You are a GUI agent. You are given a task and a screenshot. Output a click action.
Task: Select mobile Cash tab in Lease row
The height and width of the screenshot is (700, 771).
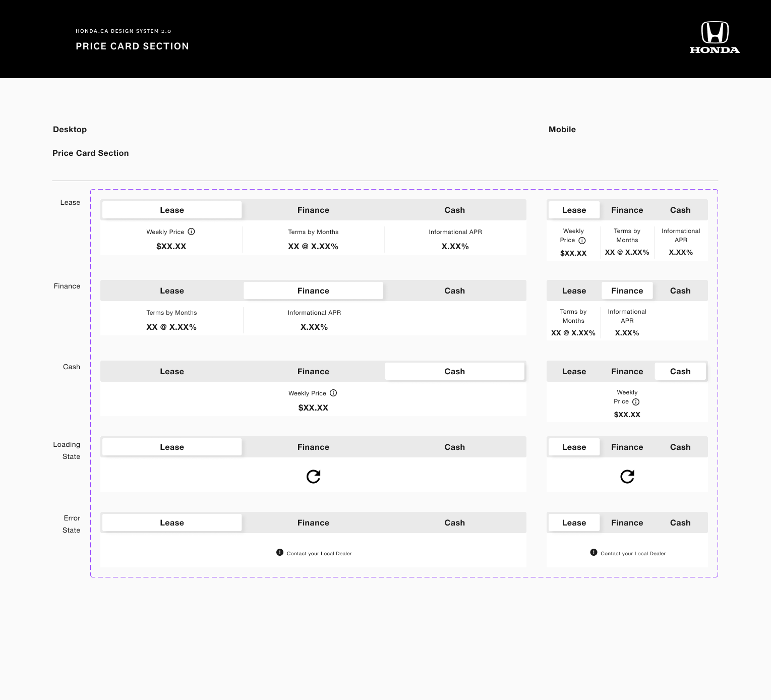tap(680, 210)
